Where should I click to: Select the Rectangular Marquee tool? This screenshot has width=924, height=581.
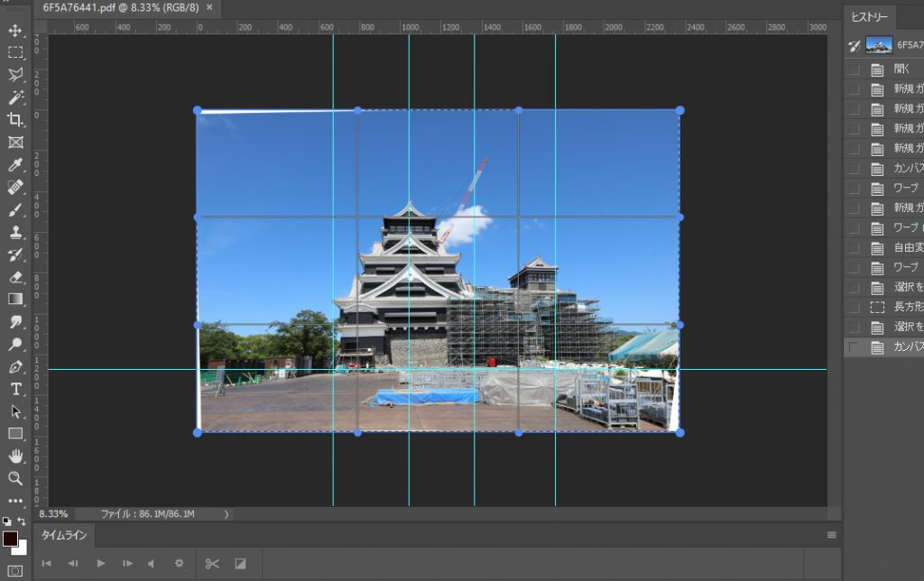(15, 52)
